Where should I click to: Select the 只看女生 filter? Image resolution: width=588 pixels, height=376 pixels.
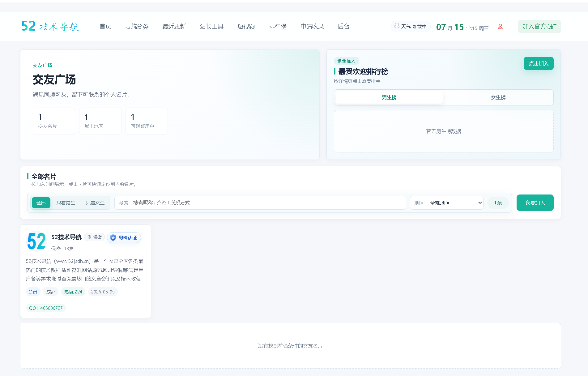(95, 203)
